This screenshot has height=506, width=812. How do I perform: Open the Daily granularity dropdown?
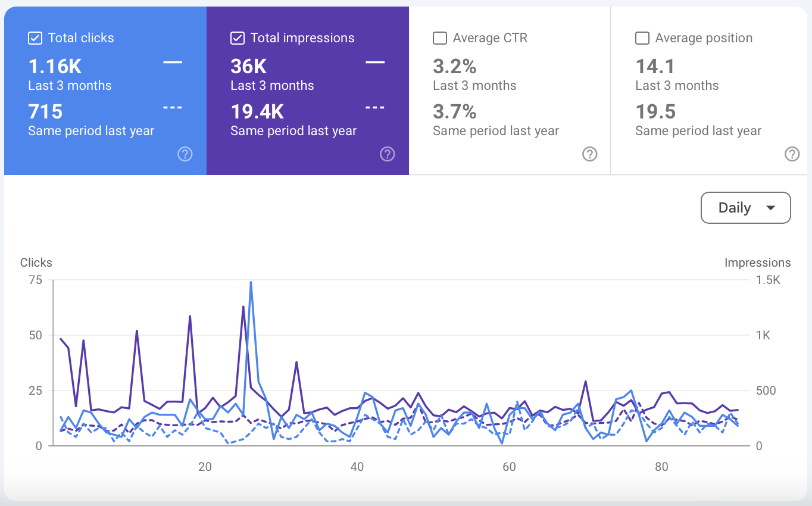(x=745, y=208)
